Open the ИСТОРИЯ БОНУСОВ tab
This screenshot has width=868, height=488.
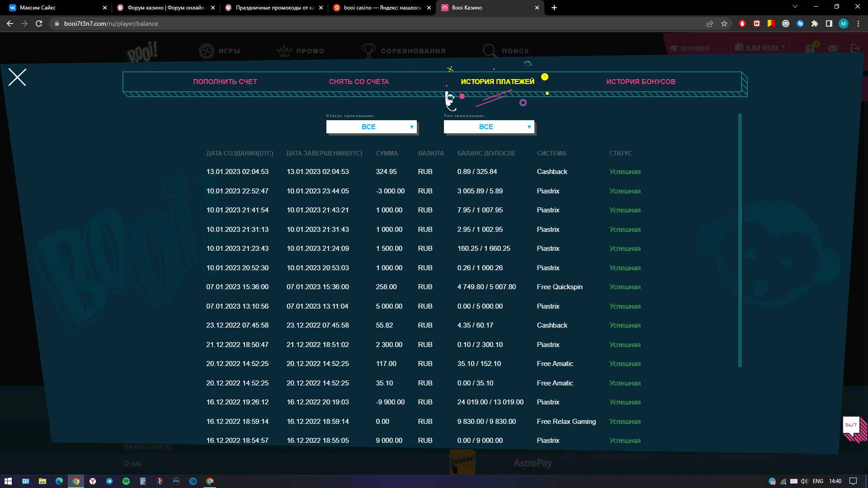641,82
